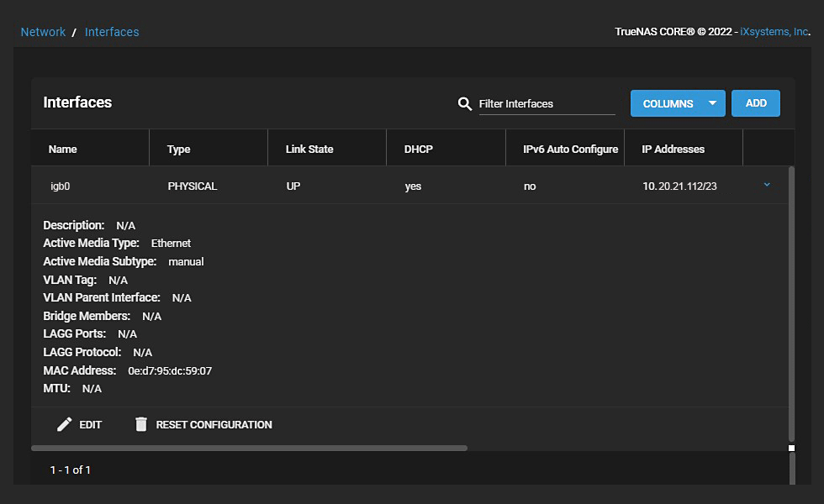Select the igb0 interface name cell
Image resolution: width=824 pixels, height=504 pixels.
[x=61, y=186]
